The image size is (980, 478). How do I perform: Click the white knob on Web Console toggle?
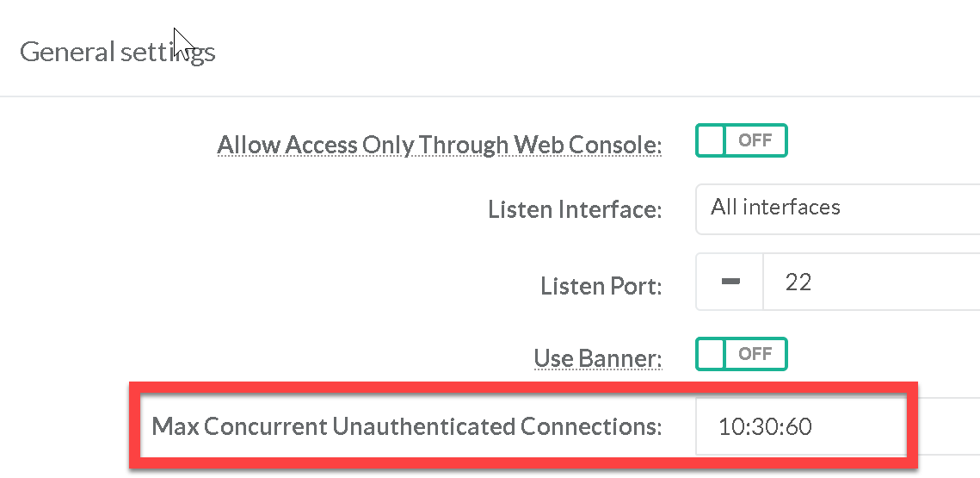[x=711, y=140]
